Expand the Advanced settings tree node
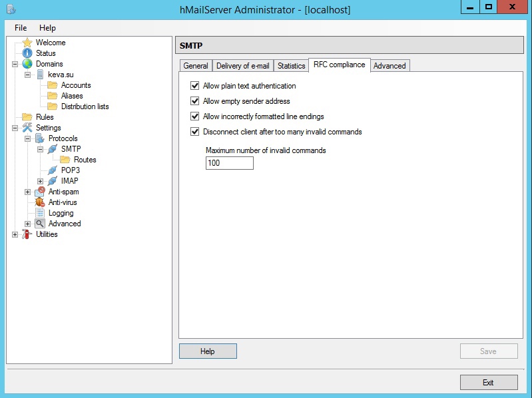 (x=27, y=224)
